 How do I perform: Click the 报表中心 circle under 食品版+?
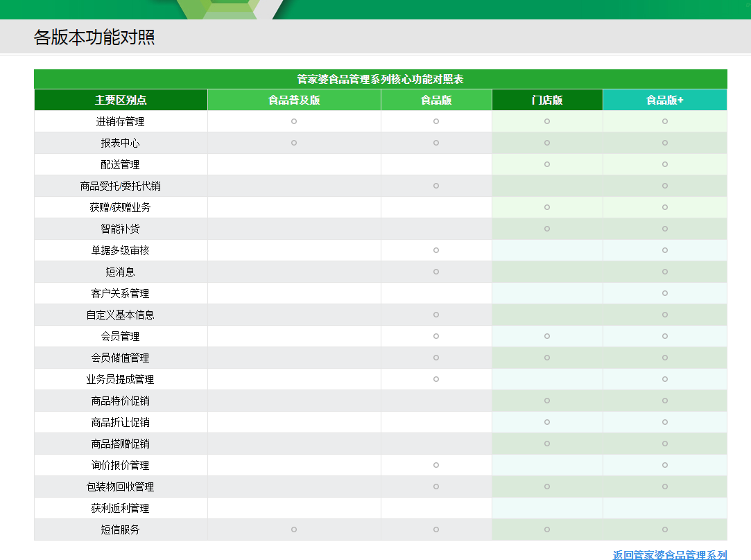[x=664, y=143]
